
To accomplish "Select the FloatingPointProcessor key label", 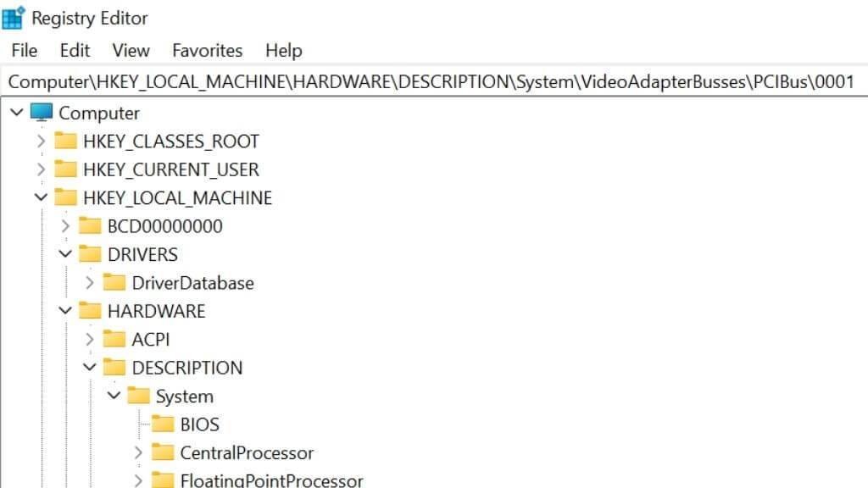I will coord(271,480).
